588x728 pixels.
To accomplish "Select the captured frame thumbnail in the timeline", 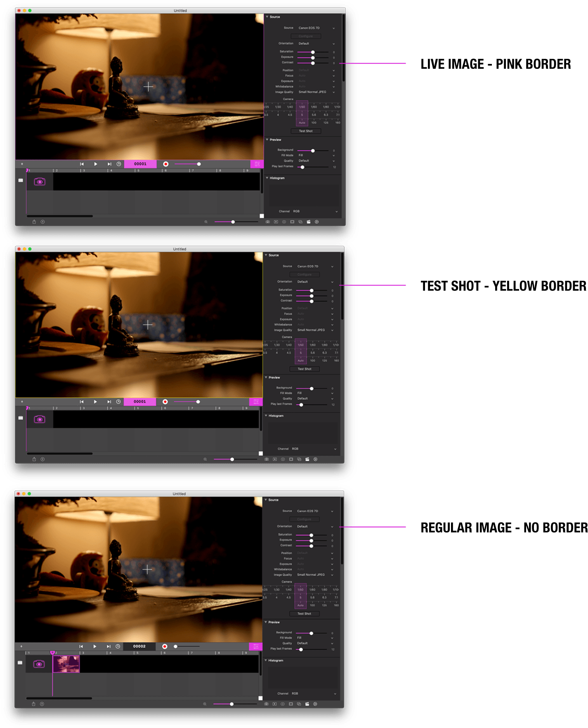I will tap(66, 664).
